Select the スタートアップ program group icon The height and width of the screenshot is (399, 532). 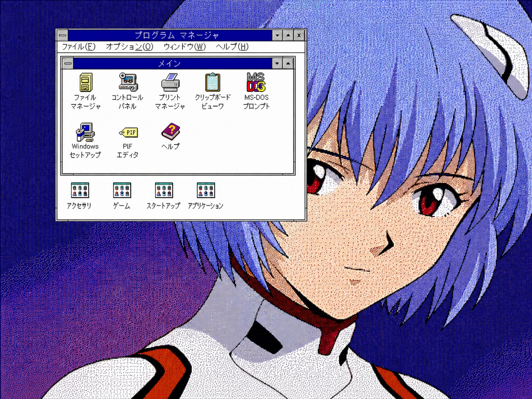click(x=164, y=190)
